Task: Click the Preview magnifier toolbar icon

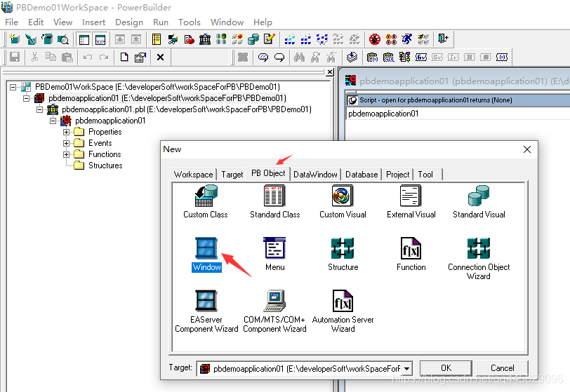Action: pos(63,39)
